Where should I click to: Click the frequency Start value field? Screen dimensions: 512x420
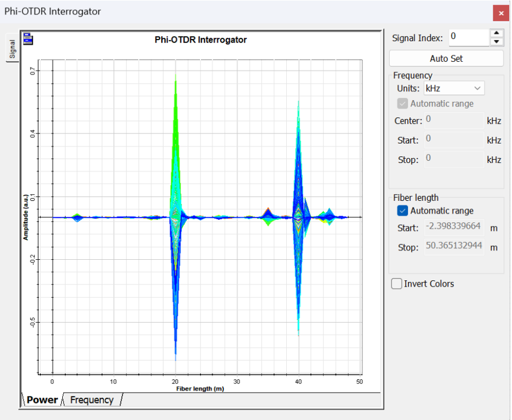(x=454, y=139)
